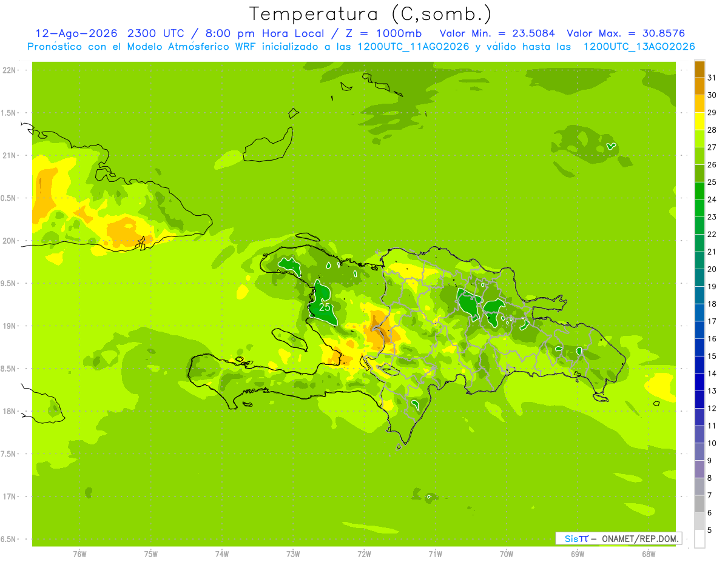Click Valor Min. = 23.5084

[x=497, y=33]
